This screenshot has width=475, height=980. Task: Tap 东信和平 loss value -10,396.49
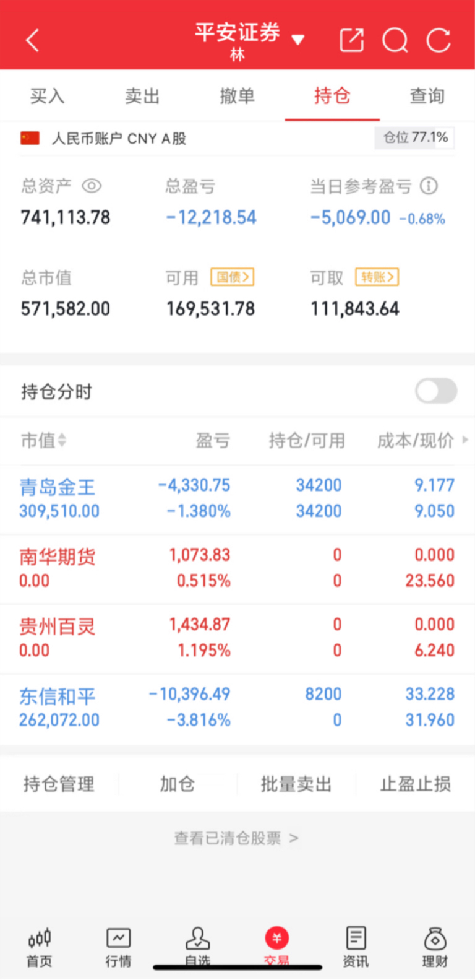click(189, 694)
